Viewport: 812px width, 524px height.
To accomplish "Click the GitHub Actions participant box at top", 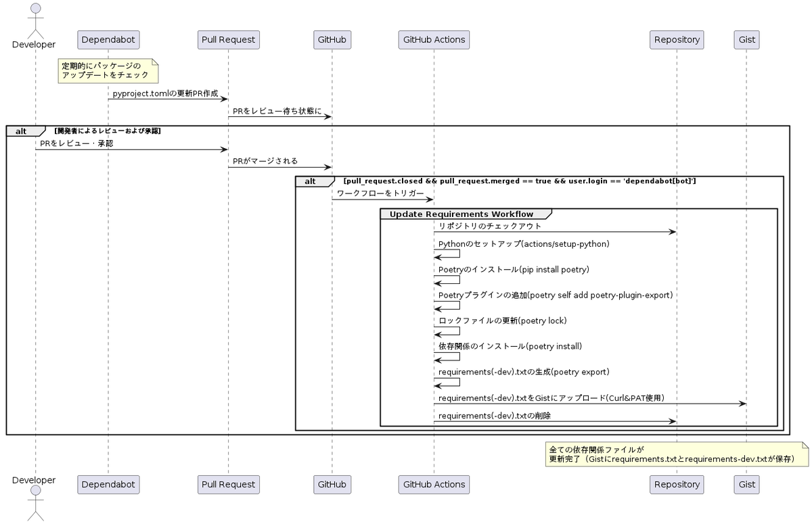I will coord(434,39).
